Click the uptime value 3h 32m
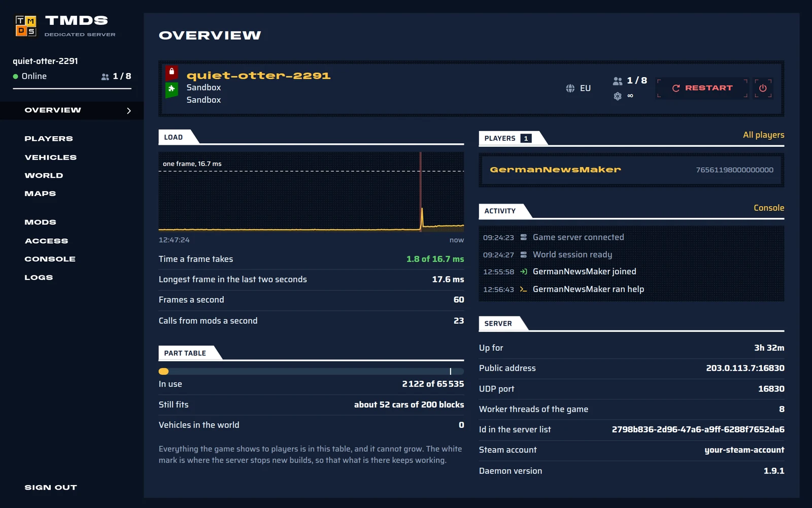Image resolution: width=812 pixels, height=508 pixels. 769,348
